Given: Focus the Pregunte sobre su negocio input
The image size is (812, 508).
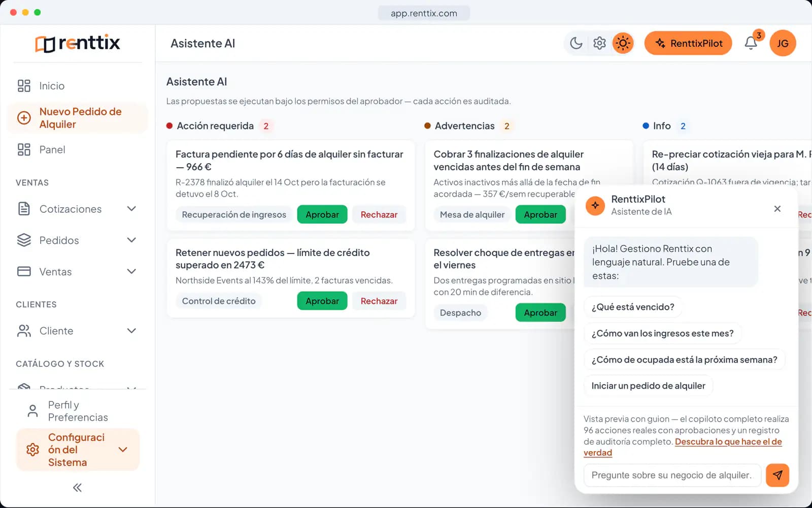Looking at the screenshot, I should click(x=672, y=475).
